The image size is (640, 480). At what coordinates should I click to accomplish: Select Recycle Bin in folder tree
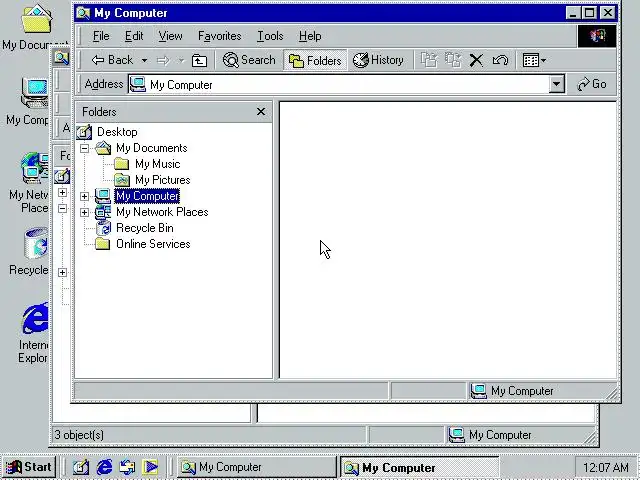tap(144, 228)
